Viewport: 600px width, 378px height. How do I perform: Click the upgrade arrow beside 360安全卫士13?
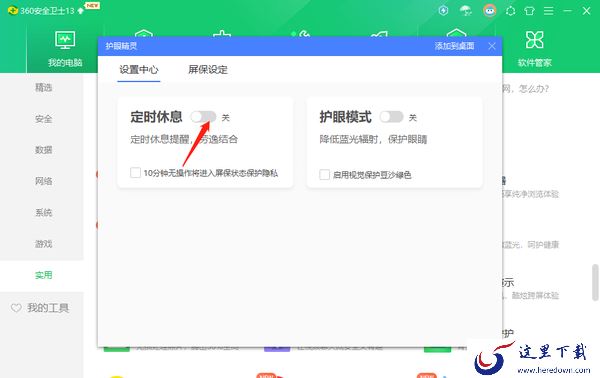80,11
